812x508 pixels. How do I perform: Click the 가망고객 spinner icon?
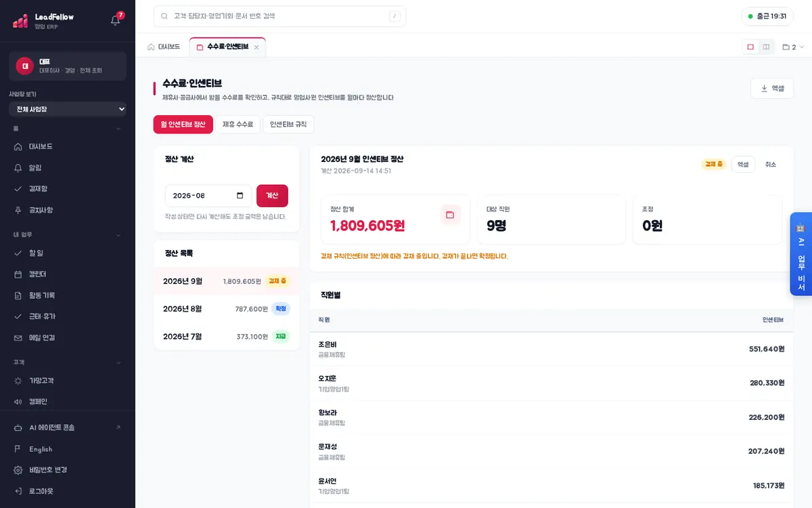click(x=18, y=381)
